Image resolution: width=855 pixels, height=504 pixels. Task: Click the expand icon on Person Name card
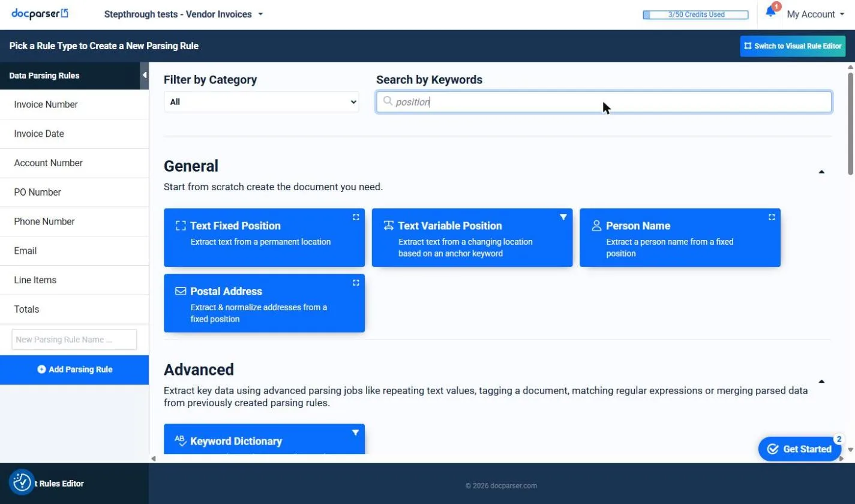[772, 217]
